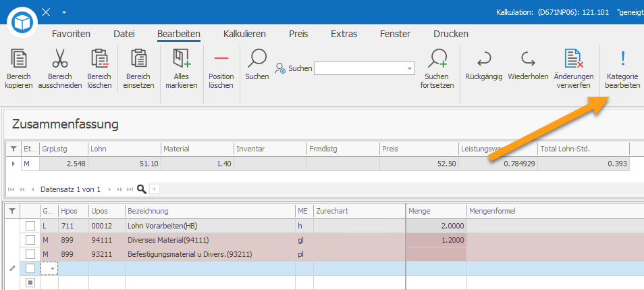Tick checkbox for Diverses Material(94111) row

30,240
